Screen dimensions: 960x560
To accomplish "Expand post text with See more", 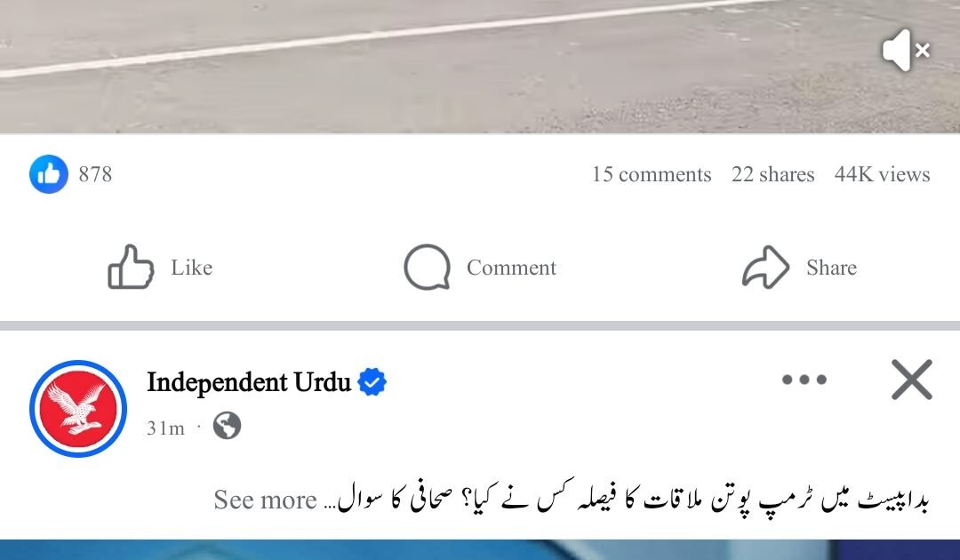I will [x=265, y=500].
